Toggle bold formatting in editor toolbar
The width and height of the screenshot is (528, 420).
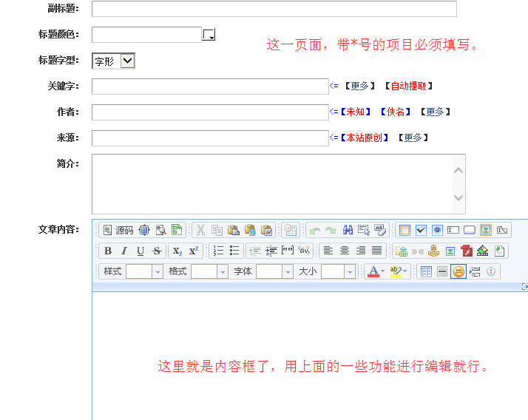(x=108, y=251)
